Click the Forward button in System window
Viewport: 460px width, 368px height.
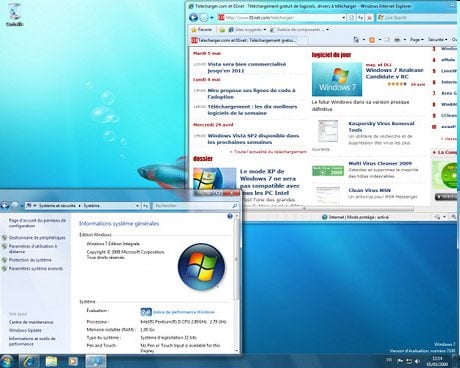pyautogui.click(x=15, y=206)
